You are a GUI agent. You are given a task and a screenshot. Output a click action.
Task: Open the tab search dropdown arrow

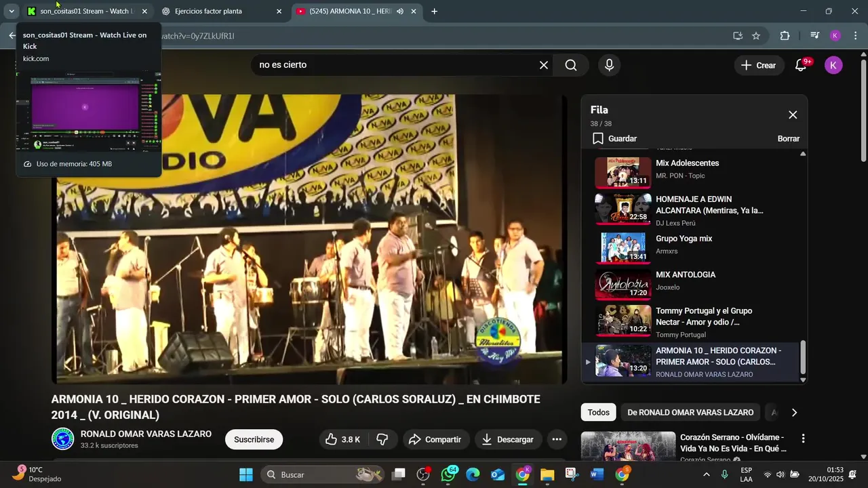coord(11,12)
